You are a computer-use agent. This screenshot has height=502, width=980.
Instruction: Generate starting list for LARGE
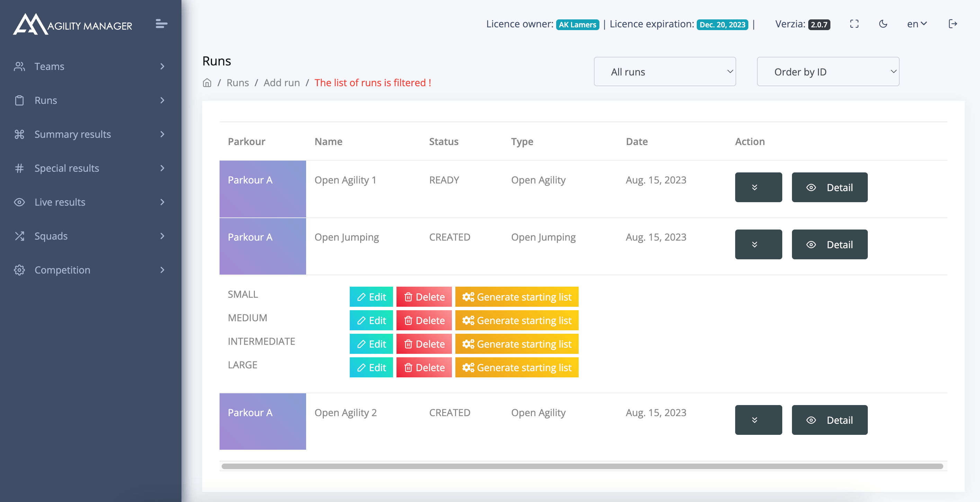coord(516,367)
